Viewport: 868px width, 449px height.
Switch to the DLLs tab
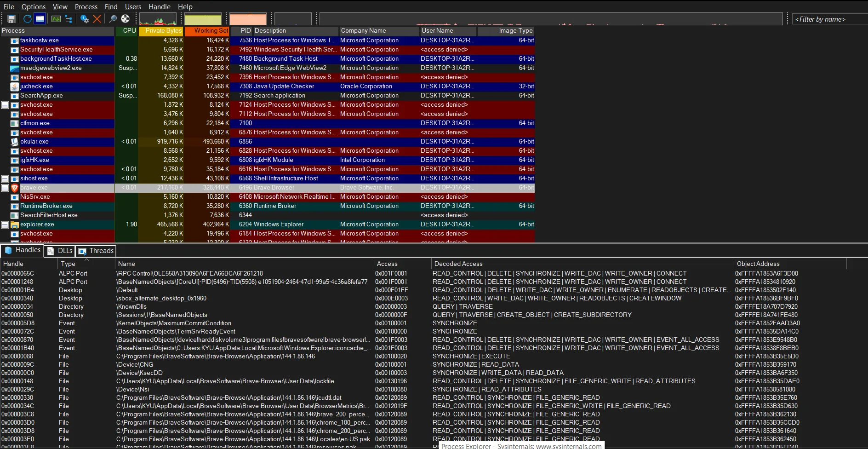(59, 251)
